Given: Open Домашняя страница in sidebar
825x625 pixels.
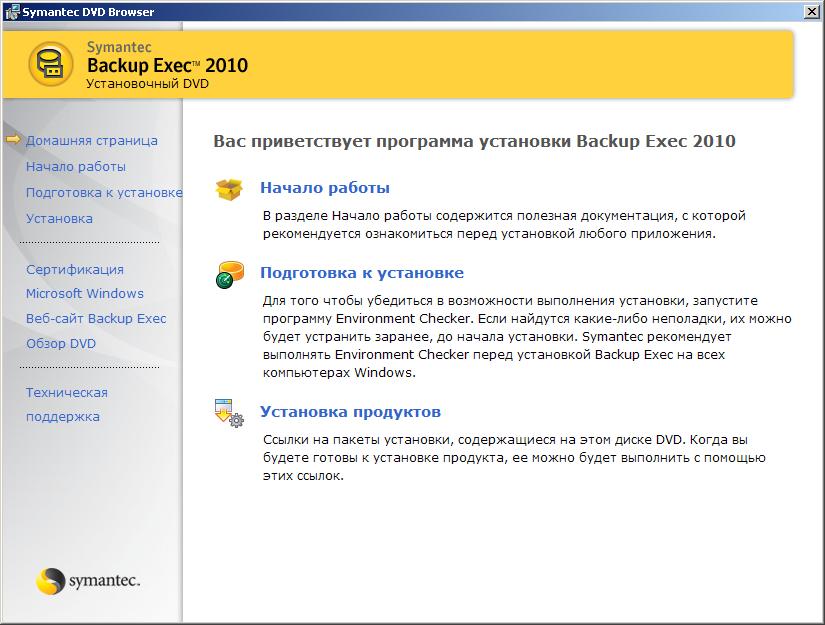Looking at the screenshot, I should click(91, 141).
